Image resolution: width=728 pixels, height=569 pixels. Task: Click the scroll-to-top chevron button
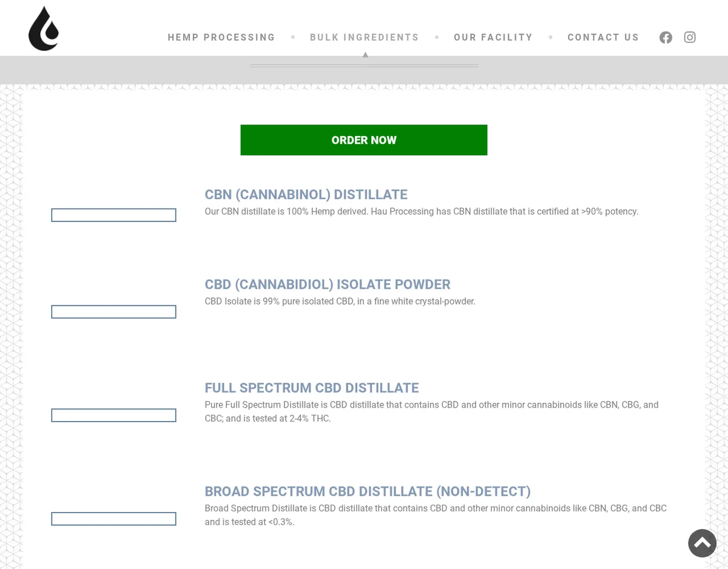tap(703, 543)
